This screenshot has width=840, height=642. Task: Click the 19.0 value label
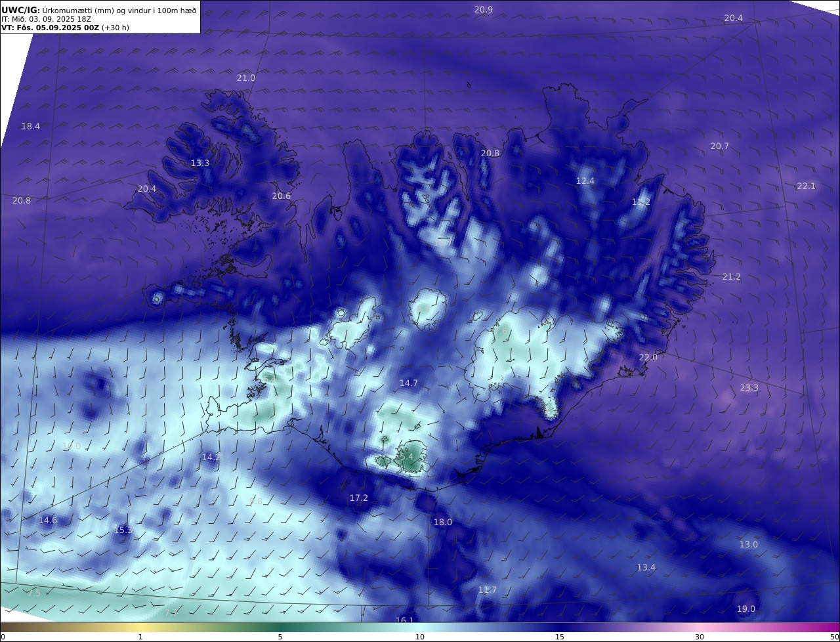pyautogui.click(x=746, y=609)
